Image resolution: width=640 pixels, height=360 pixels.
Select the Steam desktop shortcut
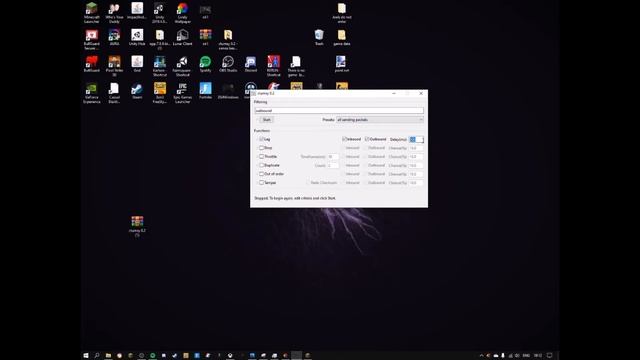point(137,91)
